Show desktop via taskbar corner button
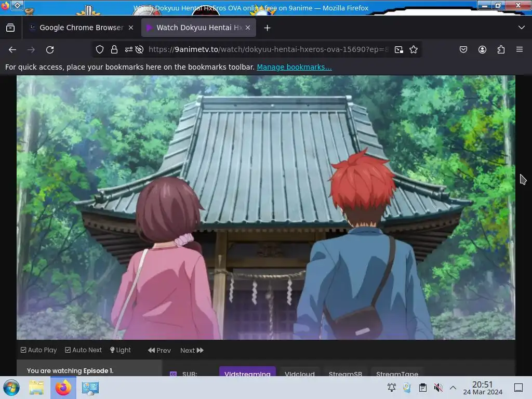 [518, 388]
